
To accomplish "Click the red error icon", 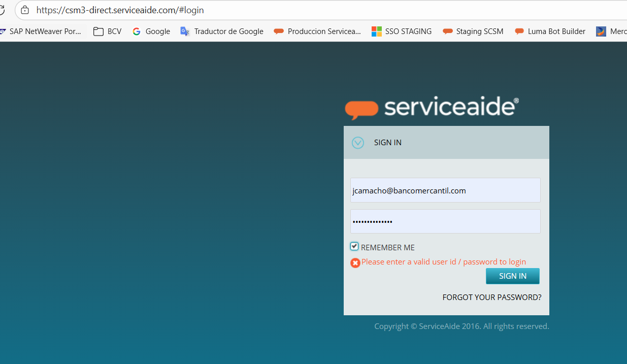I will click(x=355, y=262).
